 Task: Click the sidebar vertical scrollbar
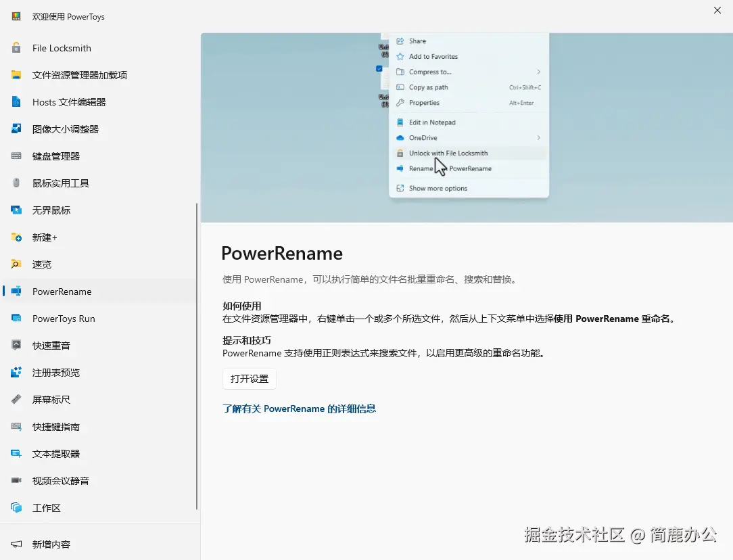197,356
